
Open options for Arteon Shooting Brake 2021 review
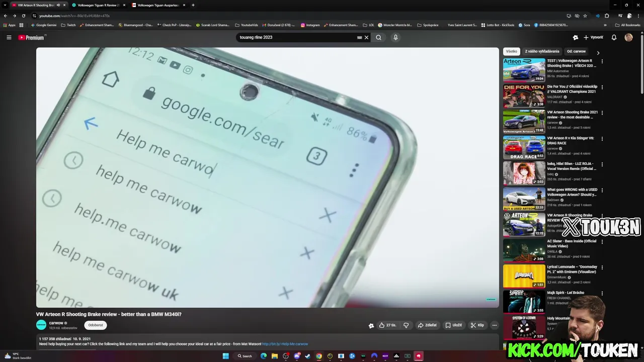(x=602, y=113)
